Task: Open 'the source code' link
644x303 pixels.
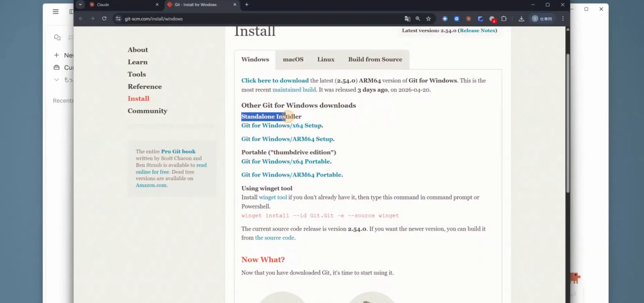Action: coord(275,238)
